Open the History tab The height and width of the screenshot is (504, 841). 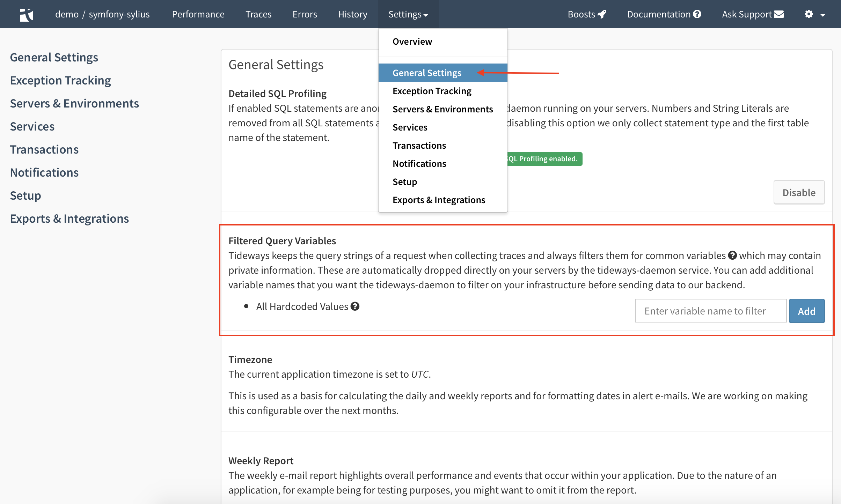pos(353,14)
